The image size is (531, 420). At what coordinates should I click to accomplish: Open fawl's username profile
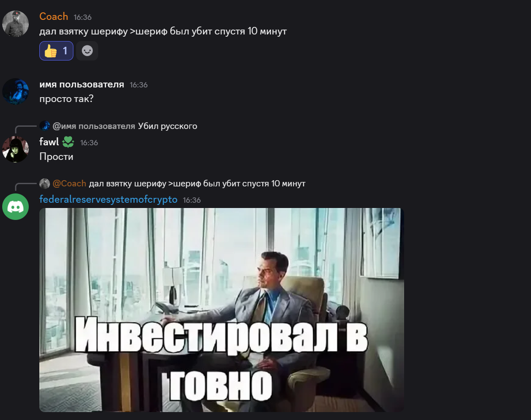tap(49, 142)
